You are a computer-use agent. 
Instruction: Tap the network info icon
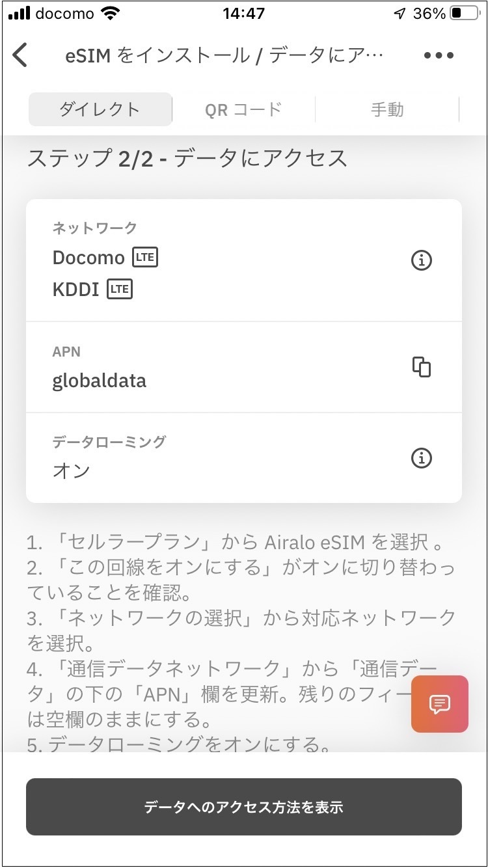[422, 260]
